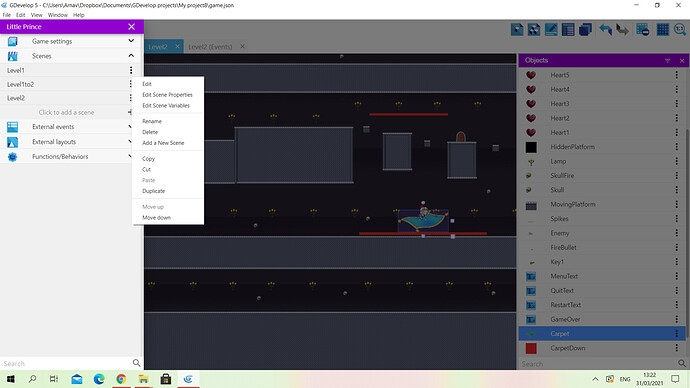Image resolution: width=690 pixels, height=388 pixels.
Task: Open Google Chrome from the taskbar
Action: (121, 379)
